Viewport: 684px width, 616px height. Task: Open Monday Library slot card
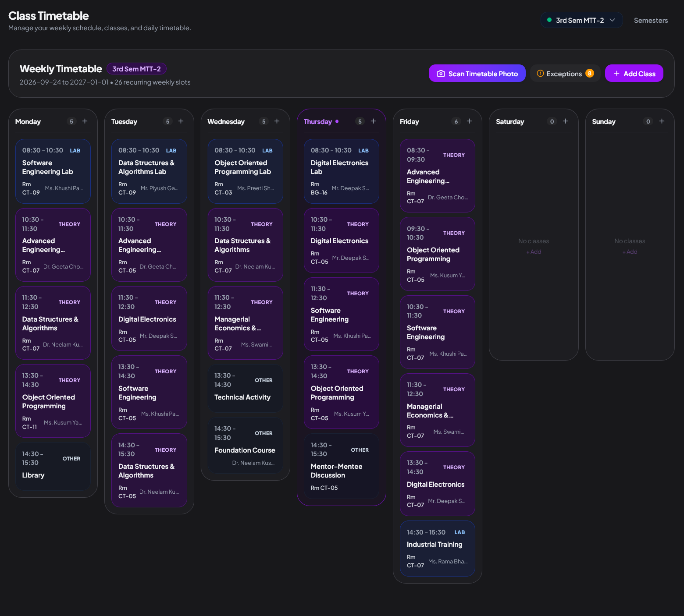tap(53, 466)
